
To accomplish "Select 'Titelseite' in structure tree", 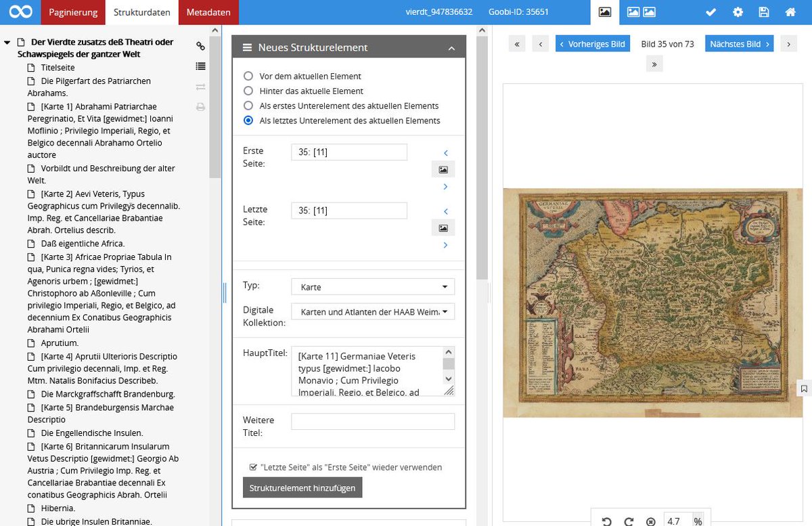I will 58,68.
